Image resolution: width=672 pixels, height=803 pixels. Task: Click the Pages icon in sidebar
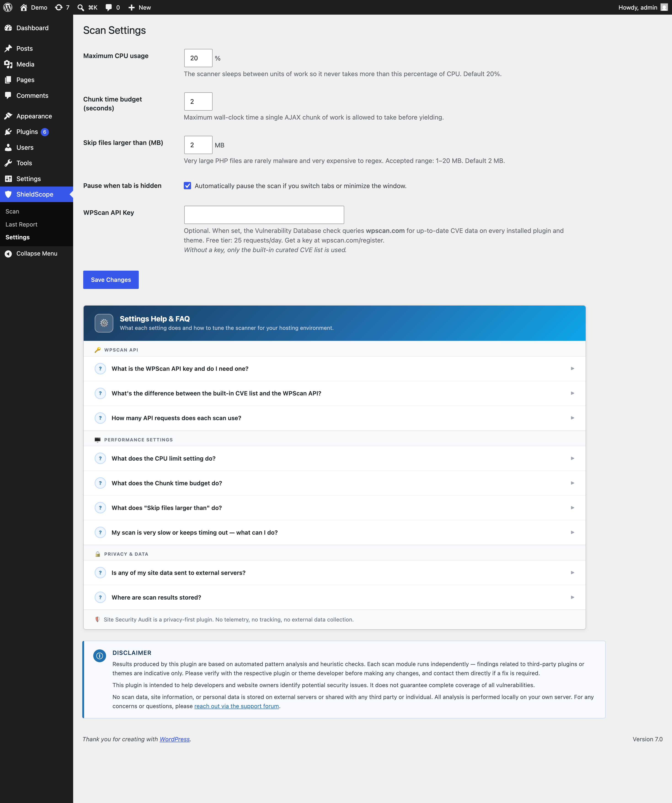coord(8,80)
